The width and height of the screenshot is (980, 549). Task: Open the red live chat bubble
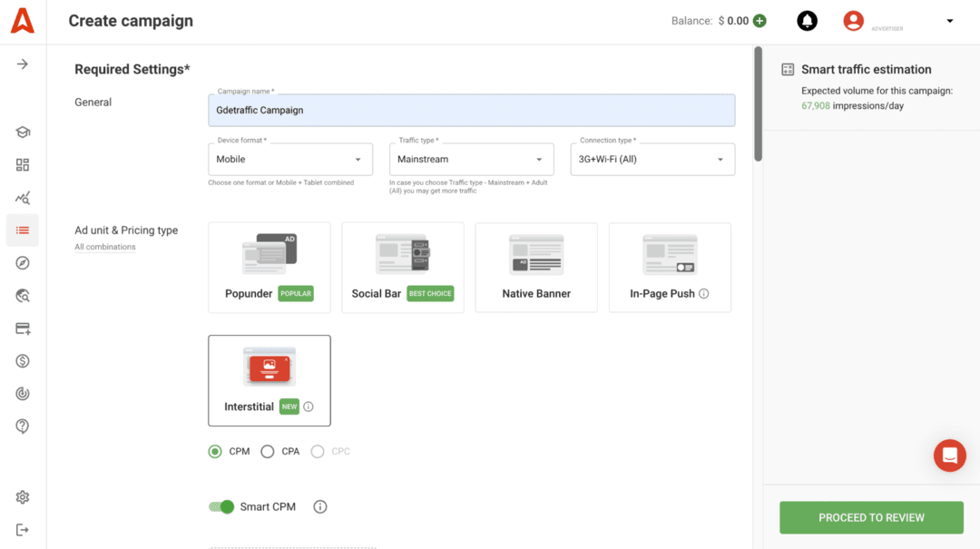click(949, 456)
